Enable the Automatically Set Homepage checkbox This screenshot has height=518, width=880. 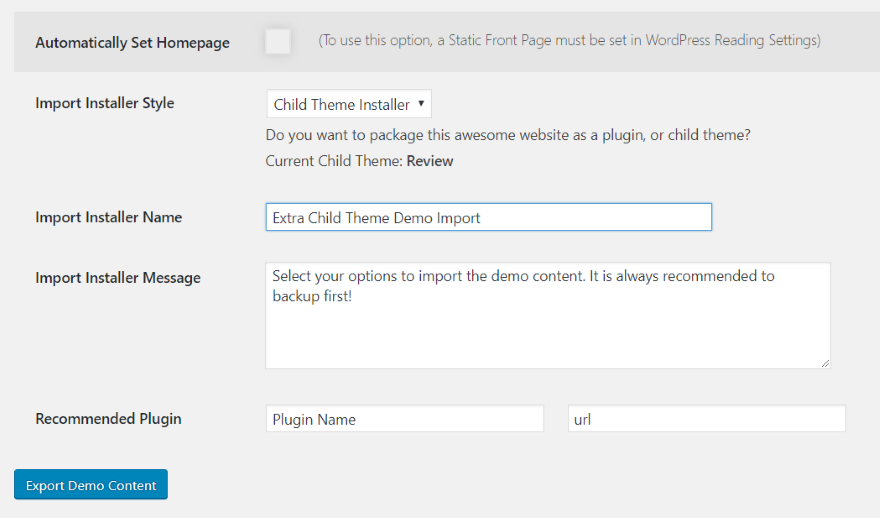[278, 42]
